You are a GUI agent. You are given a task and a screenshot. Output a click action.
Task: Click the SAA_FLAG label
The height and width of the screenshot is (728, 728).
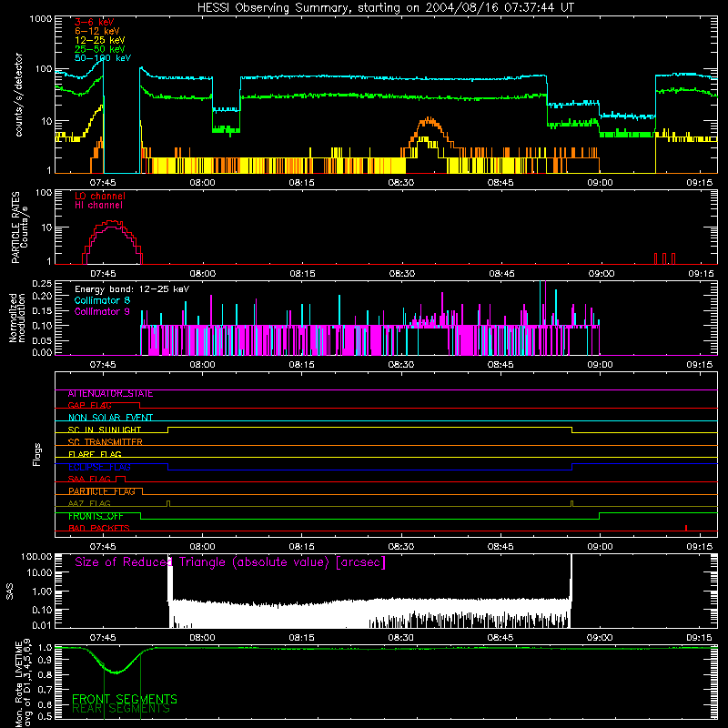point(89,479)
